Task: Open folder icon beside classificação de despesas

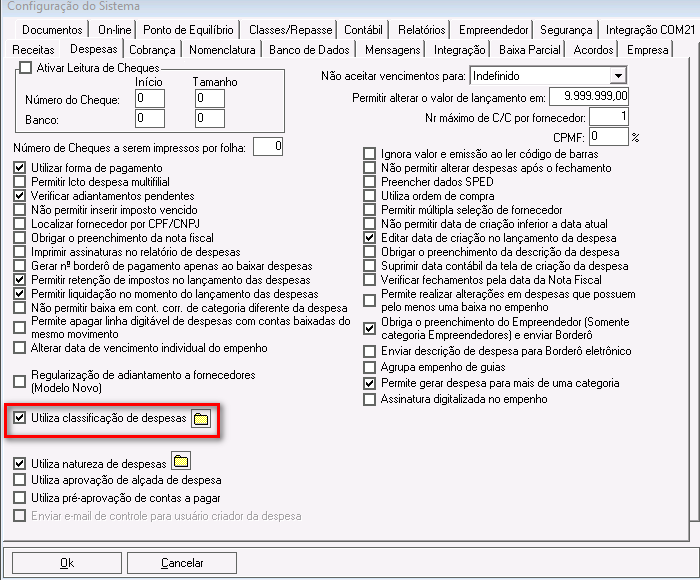Action: point(201,419)
